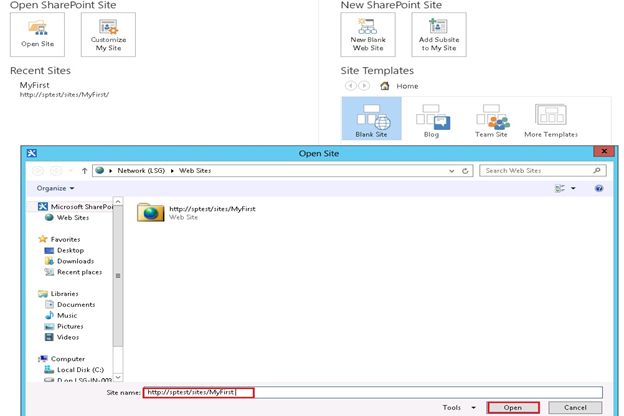Open More Templates

(x=551, y=119)
